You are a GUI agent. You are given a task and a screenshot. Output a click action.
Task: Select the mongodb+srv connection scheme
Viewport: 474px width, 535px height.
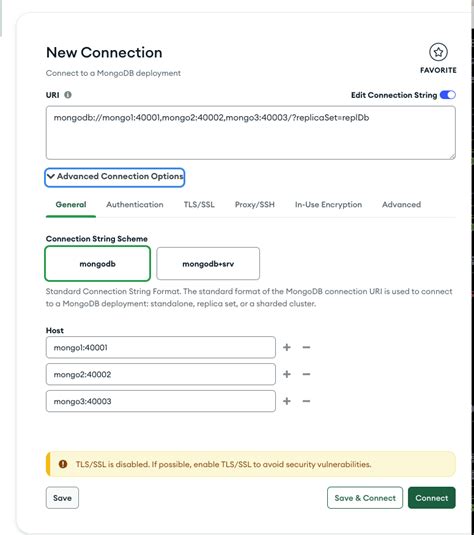pos(208,264)
